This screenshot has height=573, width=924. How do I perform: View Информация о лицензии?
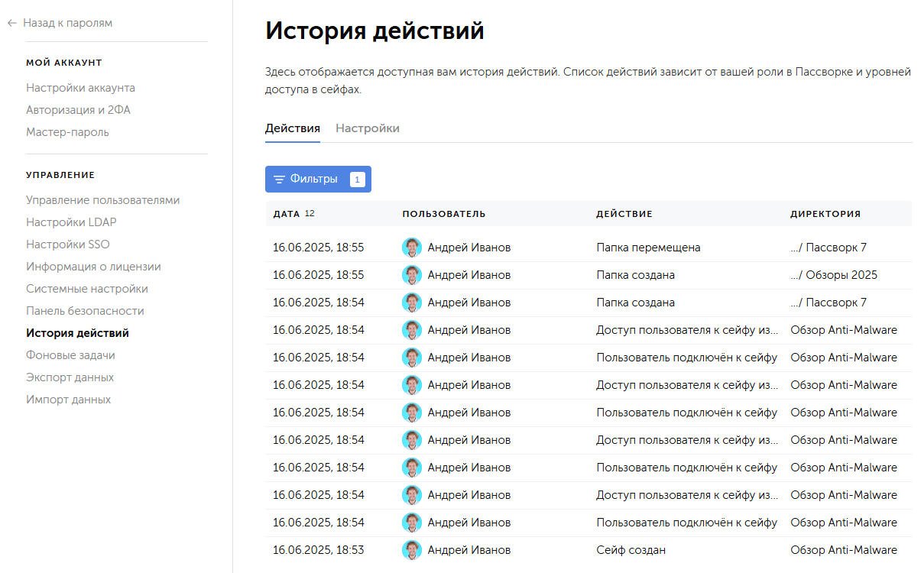93,267
